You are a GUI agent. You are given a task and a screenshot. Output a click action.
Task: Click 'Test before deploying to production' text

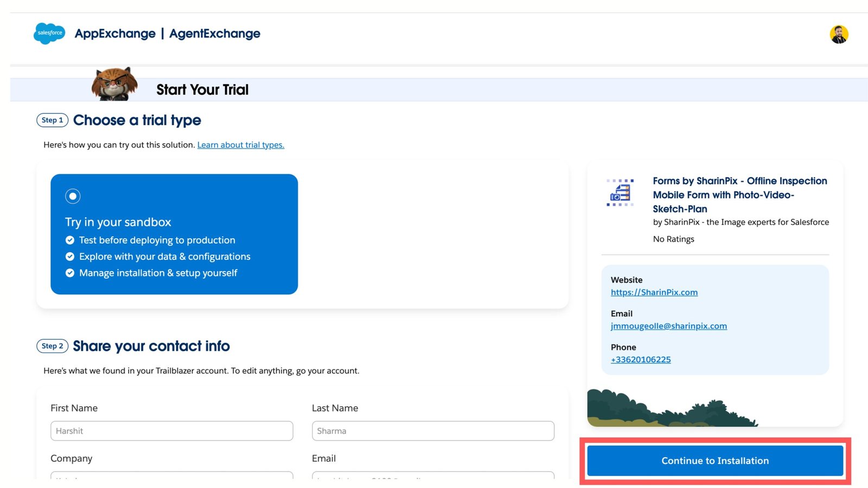pos(157,240)
